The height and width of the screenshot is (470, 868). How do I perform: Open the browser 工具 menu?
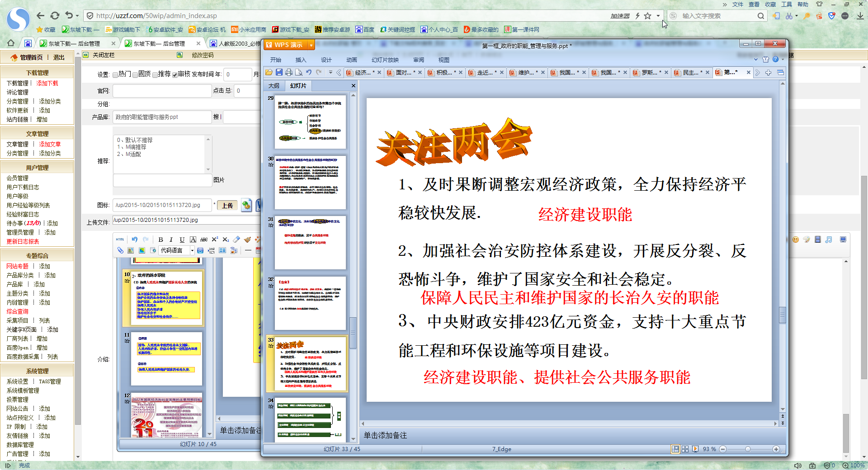tap(787, 5)
